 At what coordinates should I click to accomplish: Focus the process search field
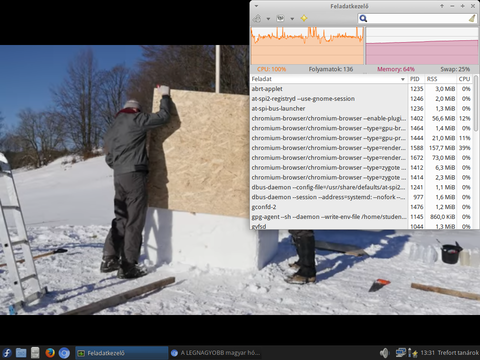click(418, 18)
